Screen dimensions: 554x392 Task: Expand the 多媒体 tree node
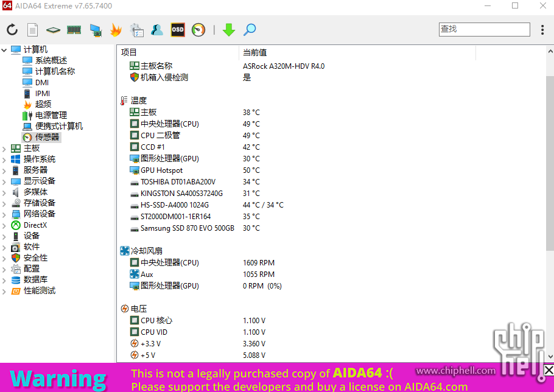[4, 192]
